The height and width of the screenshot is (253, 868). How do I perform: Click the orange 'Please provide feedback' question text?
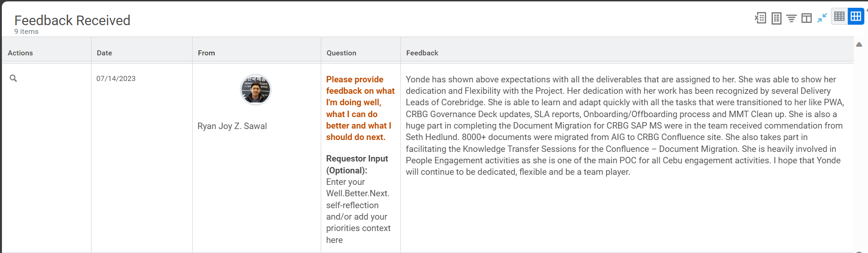coord(360,108)
